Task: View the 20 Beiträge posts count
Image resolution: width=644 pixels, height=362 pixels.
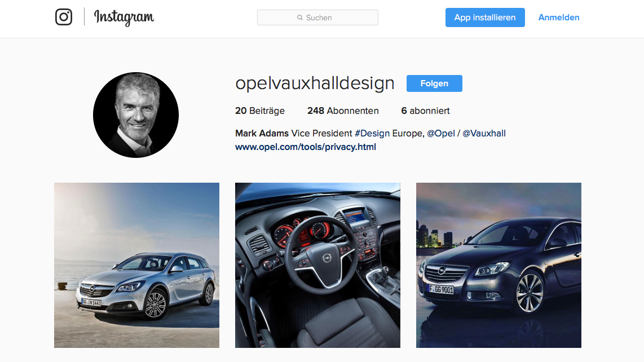Action: point(260,111)
